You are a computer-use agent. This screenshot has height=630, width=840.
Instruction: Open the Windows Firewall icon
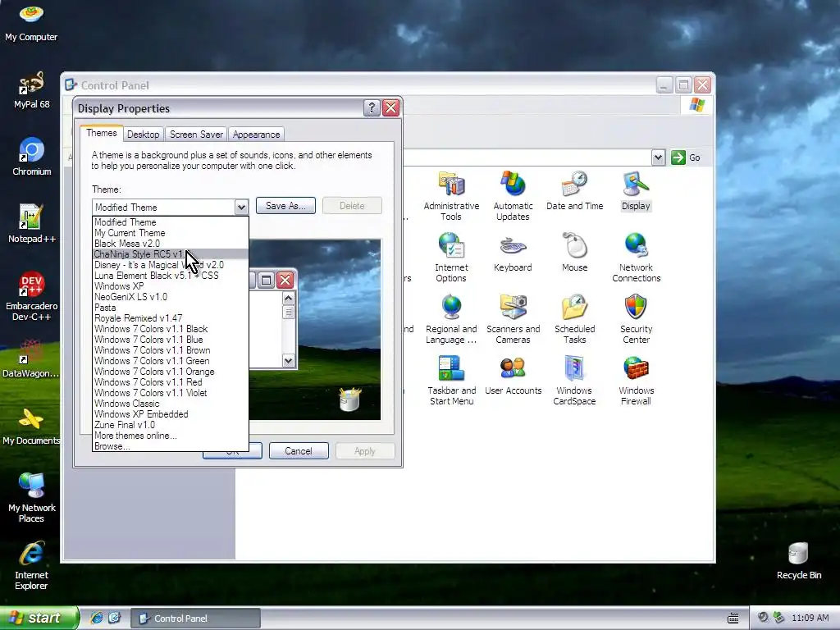[636, 381]
